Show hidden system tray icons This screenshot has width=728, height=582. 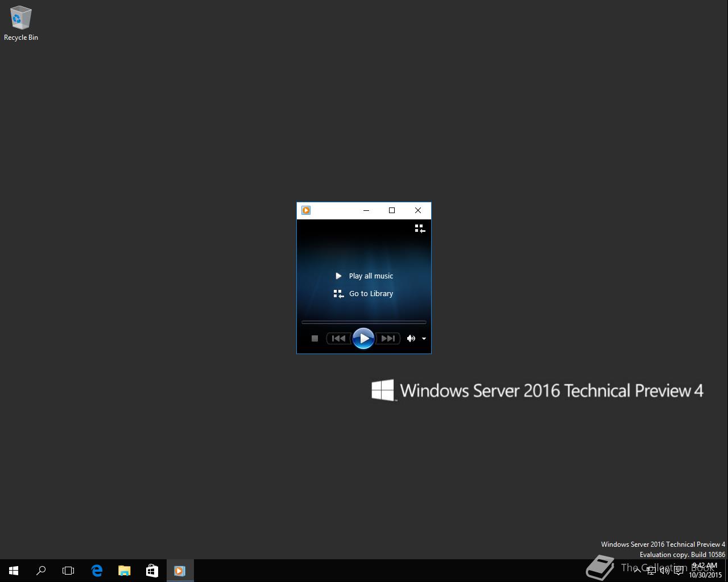coord(637,571)
